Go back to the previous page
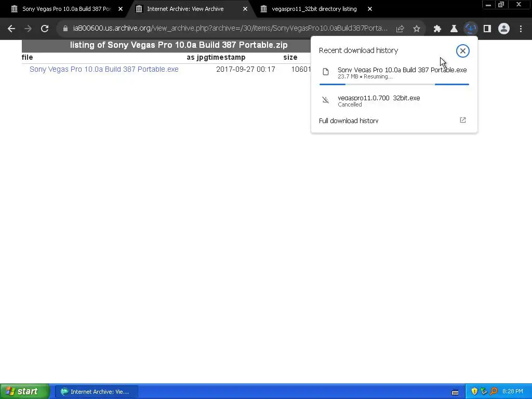 tap(11, 29)
